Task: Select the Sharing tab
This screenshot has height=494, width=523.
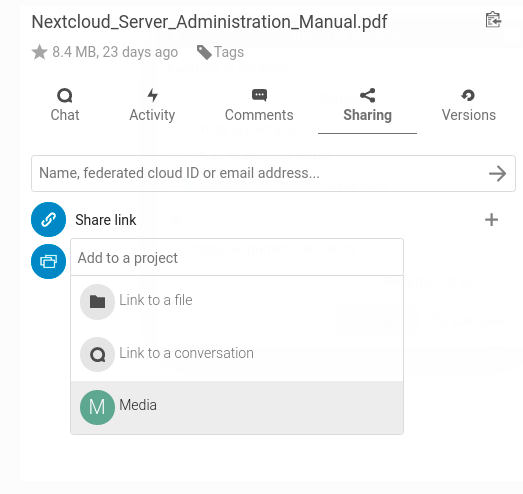Action: coord(367,105)
